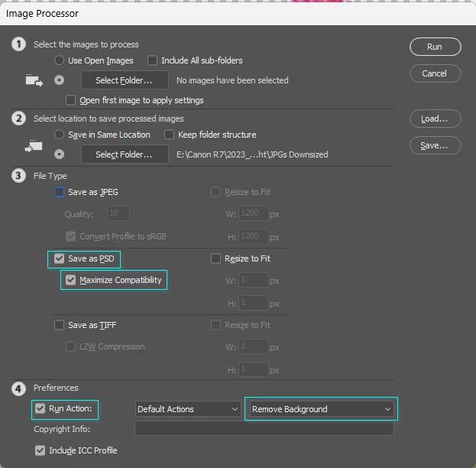Click 'No images have been selected' text
The width and height of the screenshot is (476, 468).
(x=232, y=80)
